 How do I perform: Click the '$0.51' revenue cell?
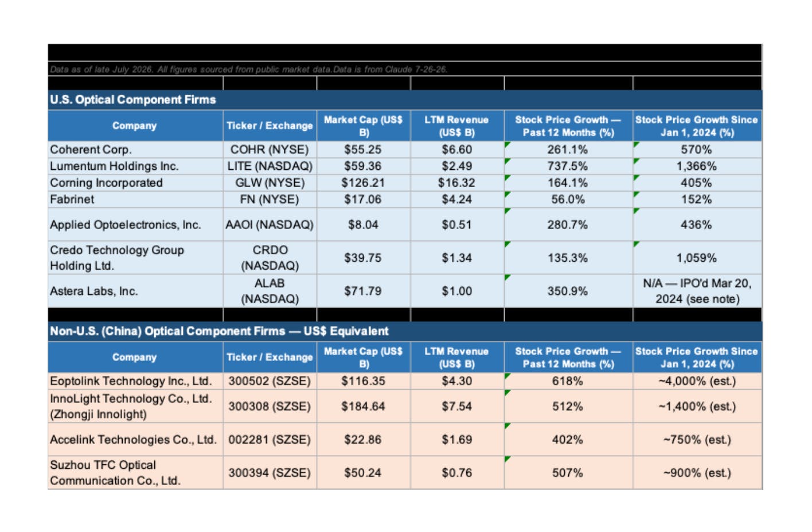click(457, 225)
